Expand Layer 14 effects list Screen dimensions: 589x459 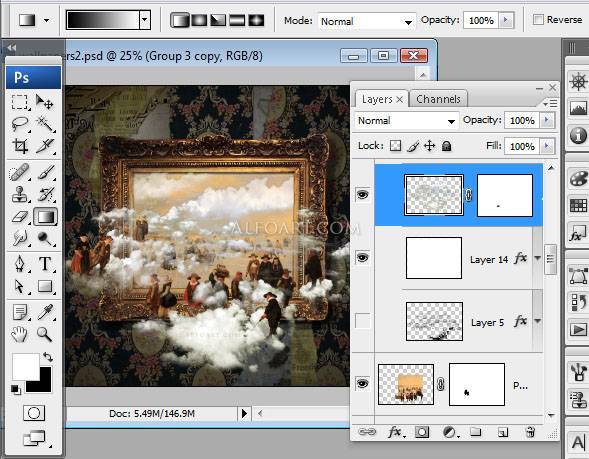[538, 258]
